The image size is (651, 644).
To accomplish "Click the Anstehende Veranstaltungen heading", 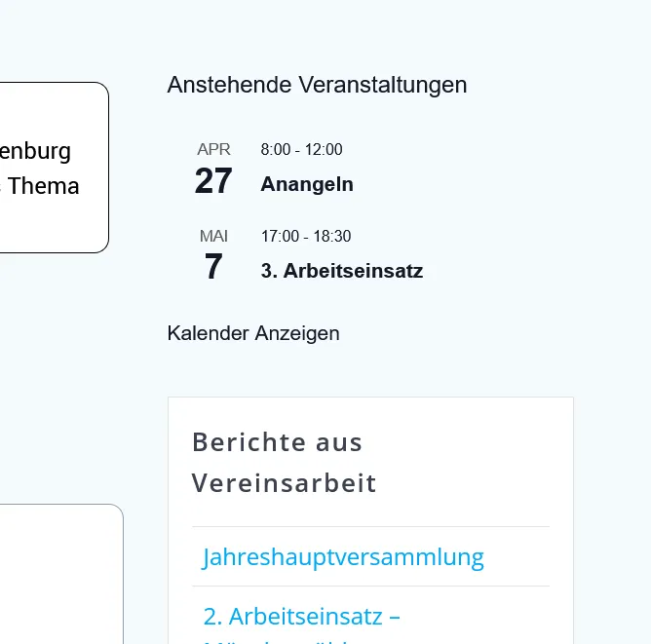I will pyautogui.click(x=317, y=85).
